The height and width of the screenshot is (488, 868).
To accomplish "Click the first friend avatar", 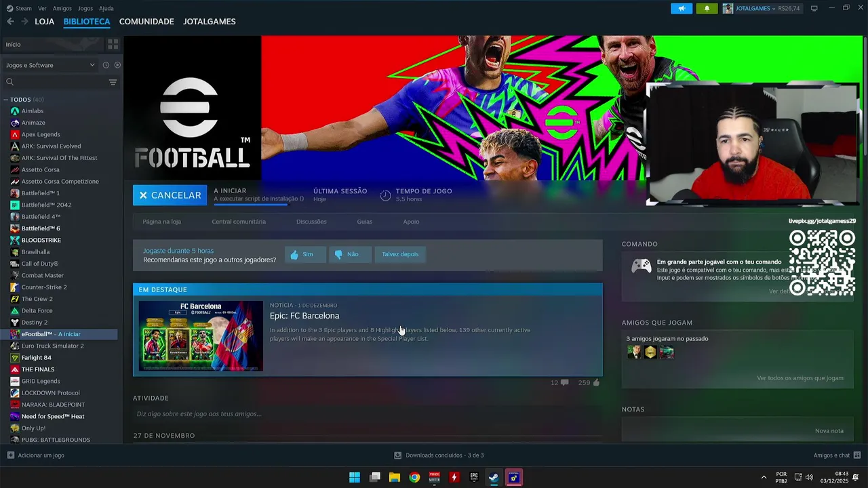I will click(x=634, y=352).
